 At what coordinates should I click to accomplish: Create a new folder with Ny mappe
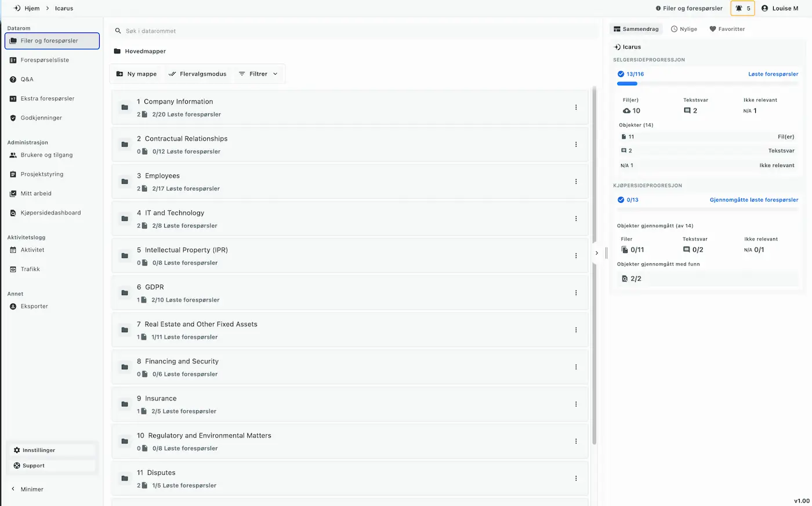pyautogui.click(x=136, y=74)
